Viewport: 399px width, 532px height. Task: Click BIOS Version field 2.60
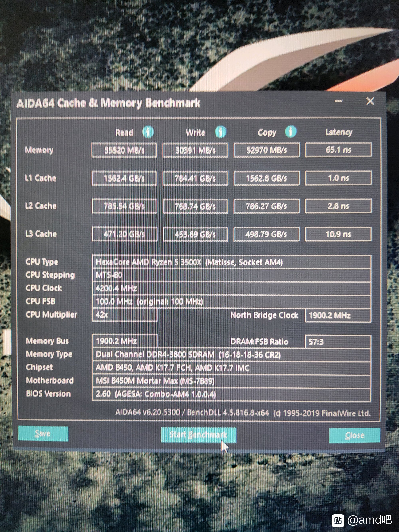click(x=232, y=394)
